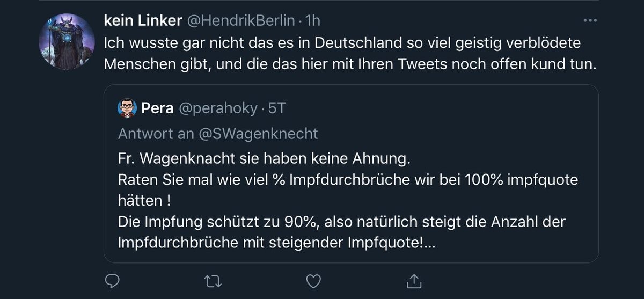The image size is (644, 299).
Task: Click Pera's small cartoon avatar
Action: (127, 108)
